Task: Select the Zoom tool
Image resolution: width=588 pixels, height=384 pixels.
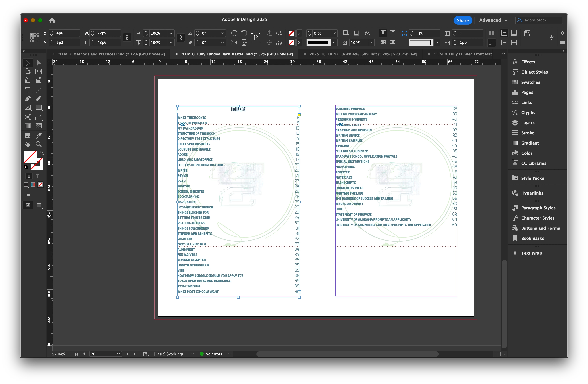Action: [39, 144]
